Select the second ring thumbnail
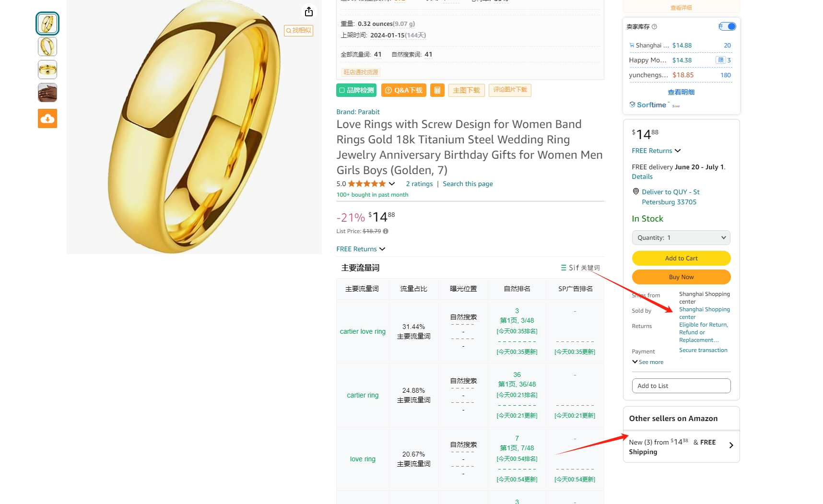The image size is (823, 504). [47, 47]
